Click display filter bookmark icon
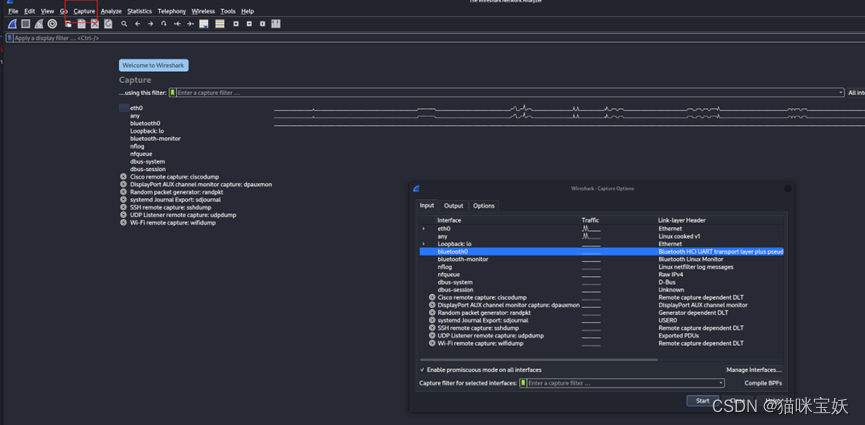 coord(10,38)
